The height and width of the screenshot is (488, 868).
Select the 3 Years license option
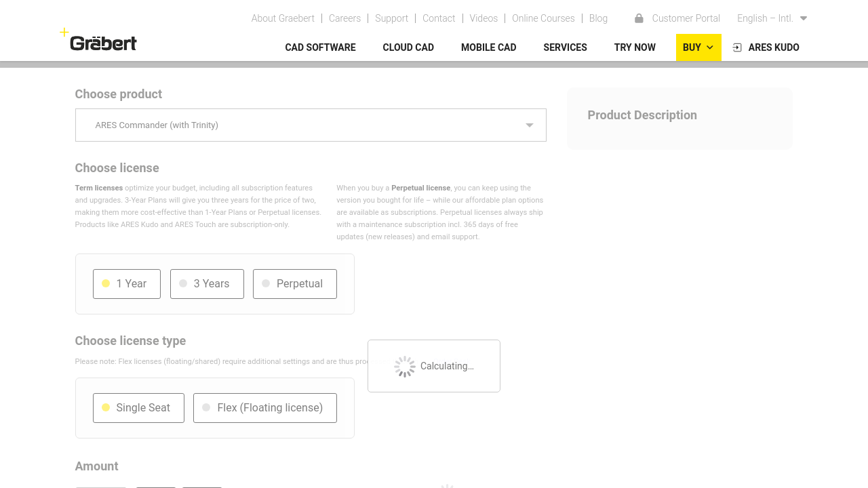(x=207, y=284)
